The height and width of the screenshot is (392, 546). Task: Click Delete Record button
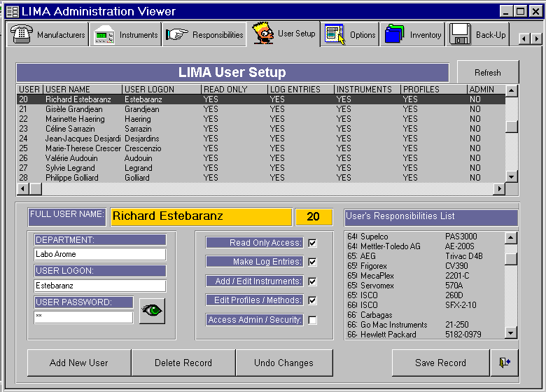(x=183, y=363)
